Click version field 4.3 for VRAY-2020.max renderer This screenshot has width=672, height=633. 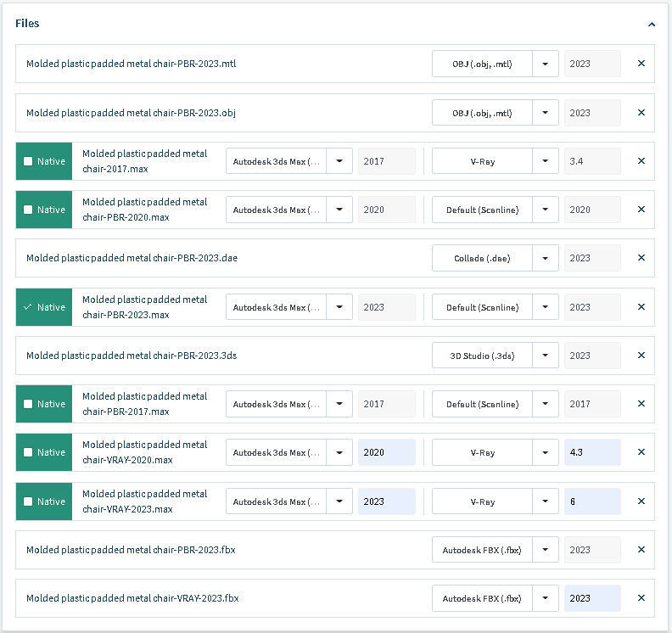pos(591,452)
